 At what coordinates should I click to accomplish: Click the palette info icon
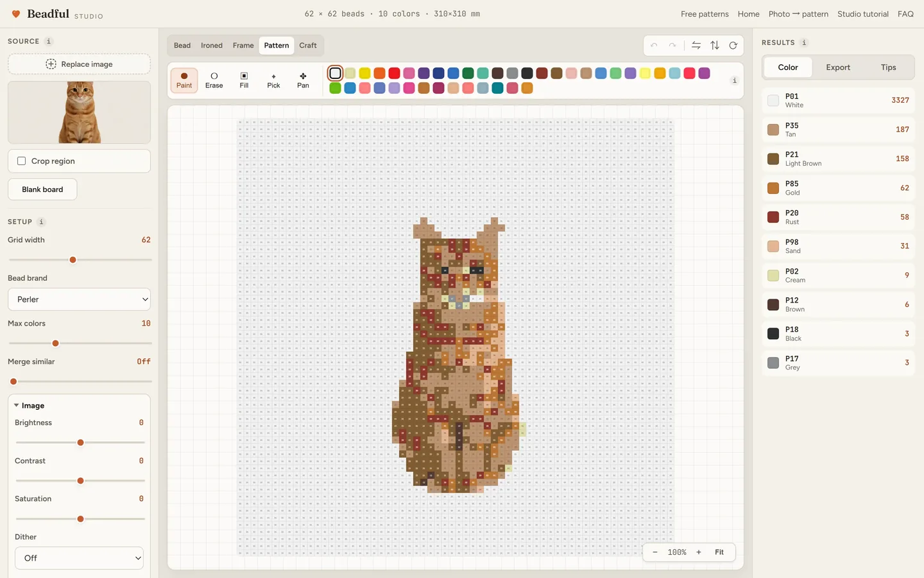click(735, 80)
